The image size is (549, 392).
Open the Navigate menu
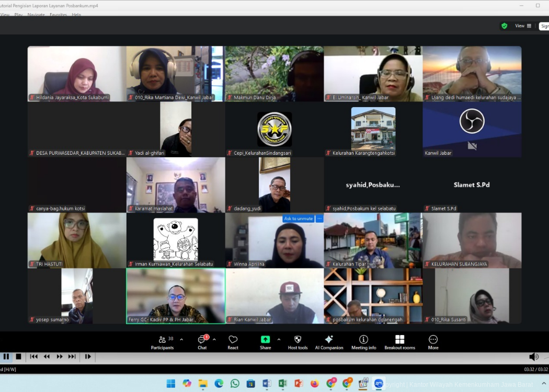[x=36, y=15]
